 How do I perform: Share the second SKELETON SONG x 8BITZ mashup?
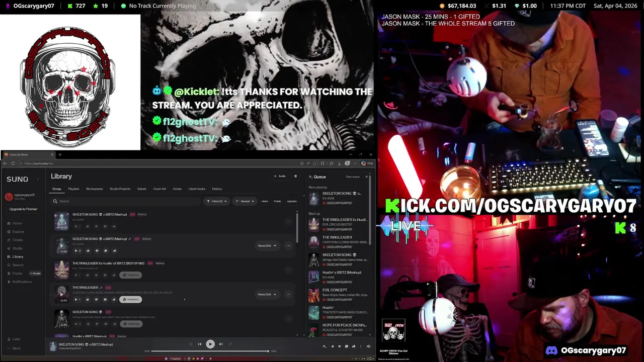point(114,250)
